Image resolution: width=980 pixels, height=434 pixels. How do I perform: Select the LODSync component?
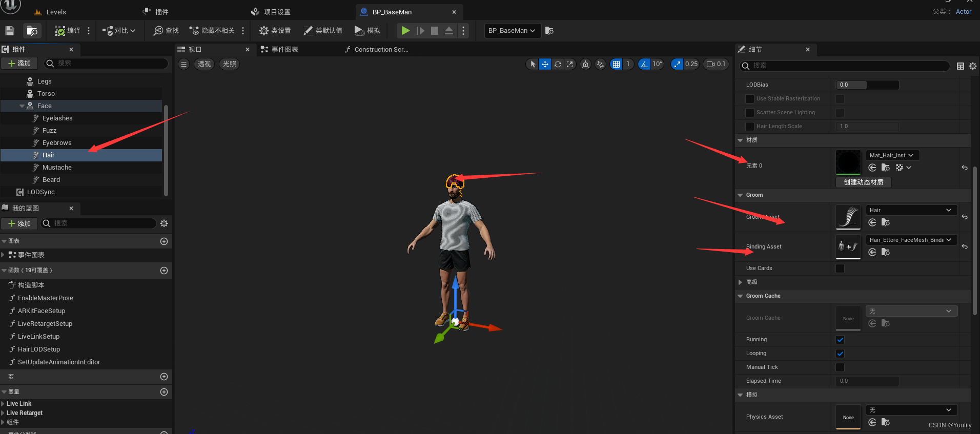40,192
